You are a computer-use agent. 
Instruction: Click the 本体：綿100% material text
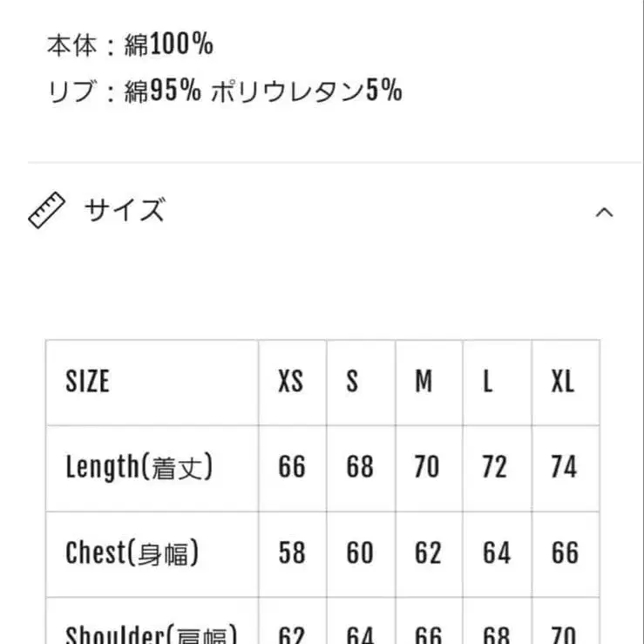click(x=130, y=44)
